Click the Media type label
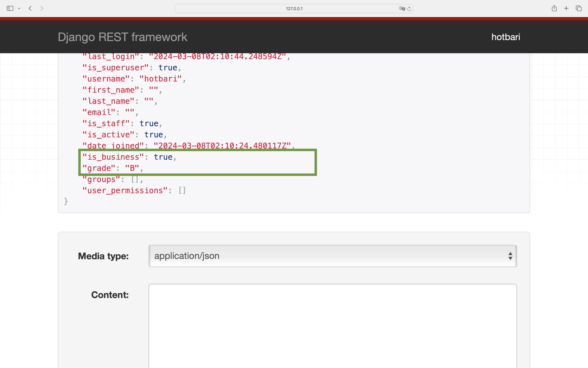Screen dimensions: 588x368 pos(103,256)
